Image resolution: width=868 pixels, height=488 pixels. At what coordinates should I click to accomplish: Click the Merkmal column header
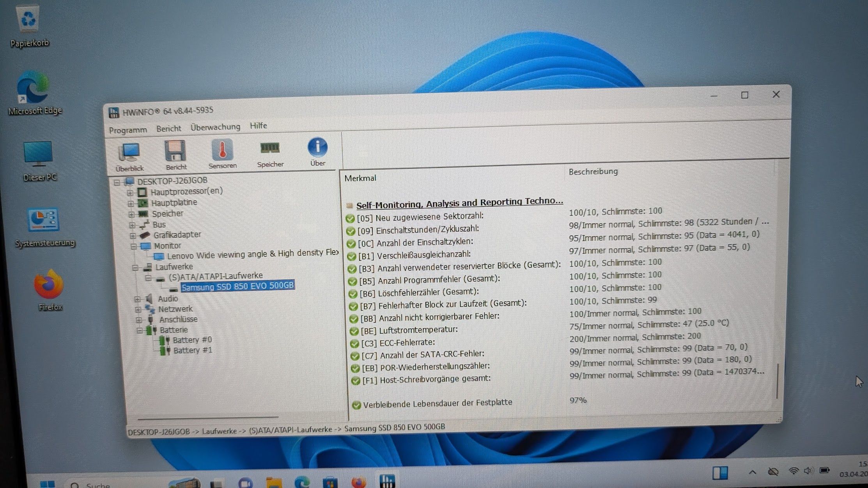coord(360,178)
